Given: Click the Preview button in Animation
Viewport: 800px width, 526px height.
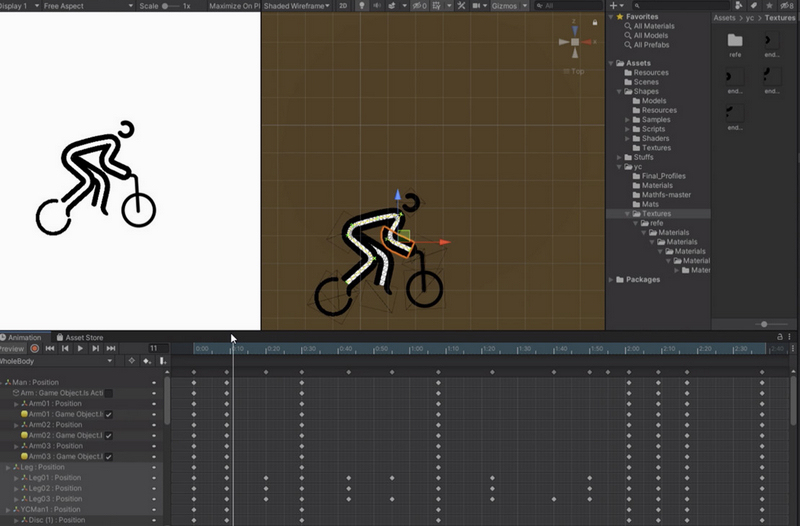Looking at the screenshot, I should pos(11,348).
